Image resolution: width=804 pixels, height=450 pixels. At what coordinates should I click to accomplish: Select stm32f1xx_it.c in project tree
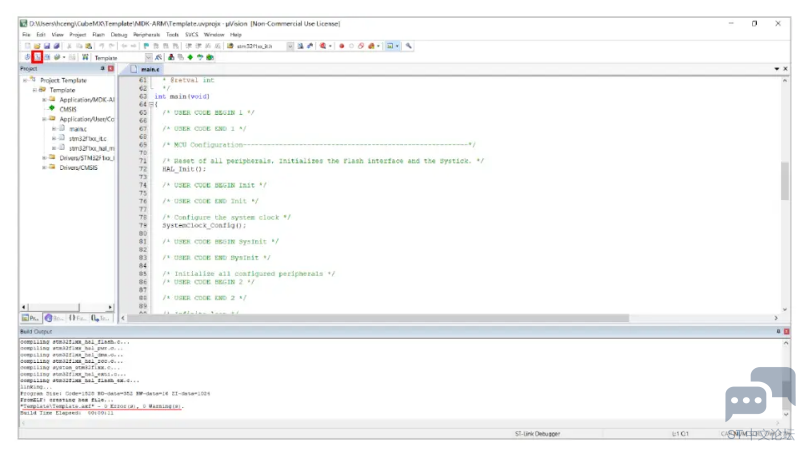coord(88,138)
